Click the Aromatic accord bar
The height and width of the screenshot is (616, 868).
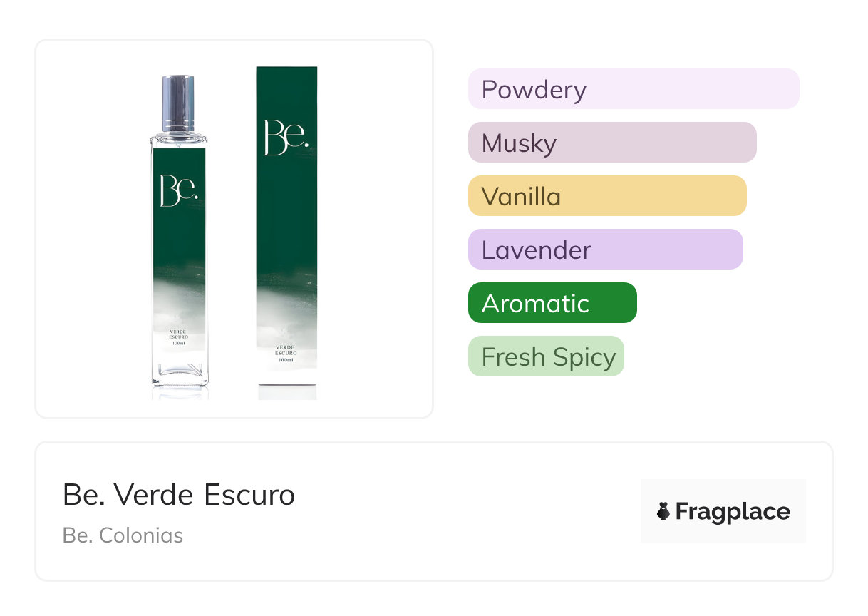552,303
